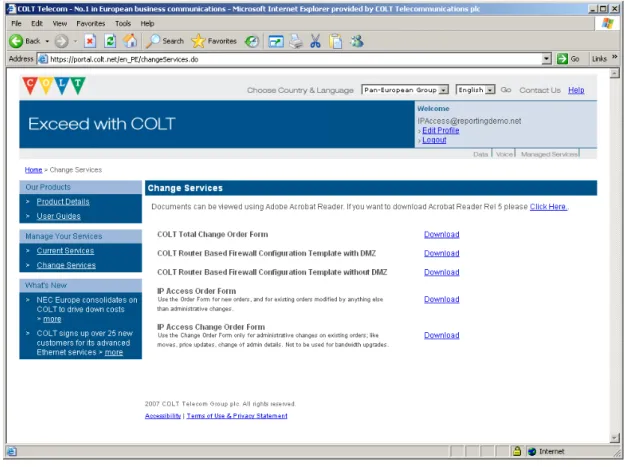Open the address bar URL dropdown arrow

pyautogui.click(x=547, y=59)
